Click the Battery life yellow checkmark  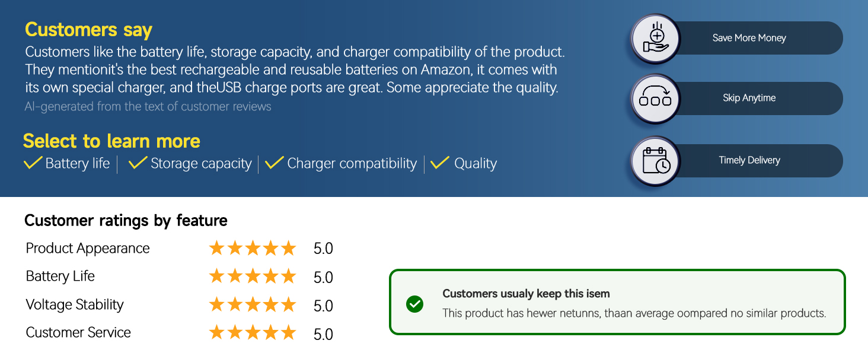pos(33,163)
